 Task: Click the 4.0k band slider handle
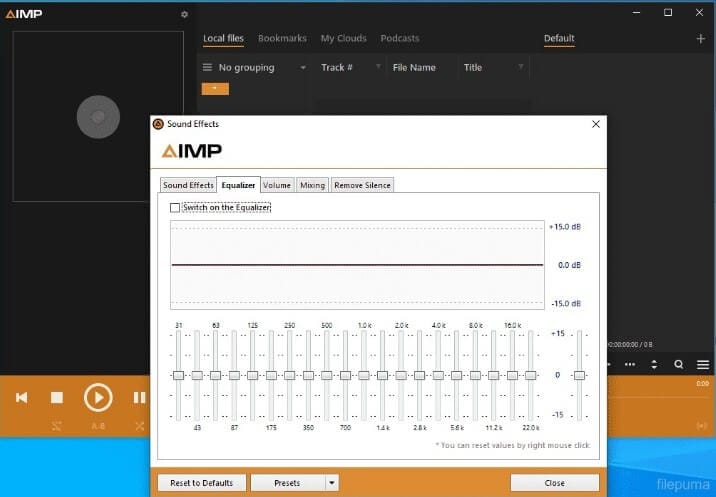point(438,375)
